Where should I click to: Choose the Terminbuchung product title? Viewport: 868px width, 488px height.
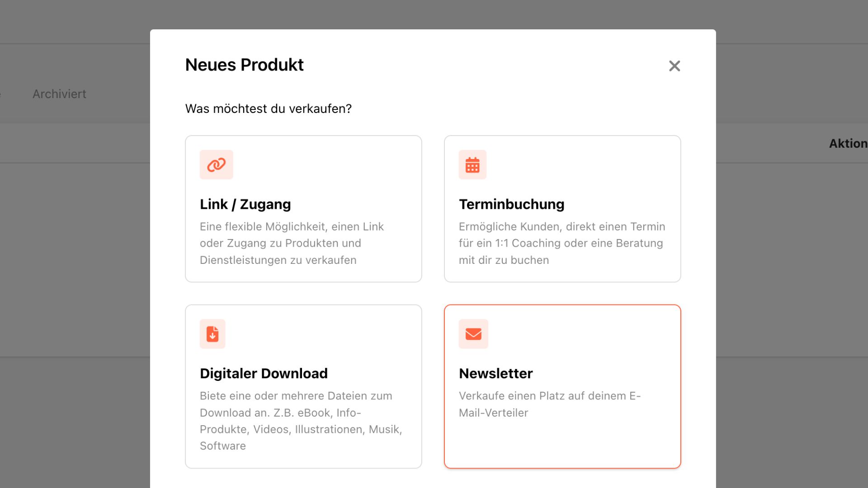tap(512, 204)
